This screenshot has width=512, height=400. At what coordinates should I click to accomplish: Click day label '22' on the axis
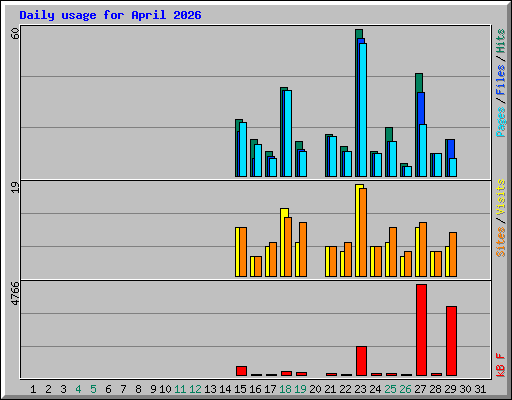pos(345,389)
